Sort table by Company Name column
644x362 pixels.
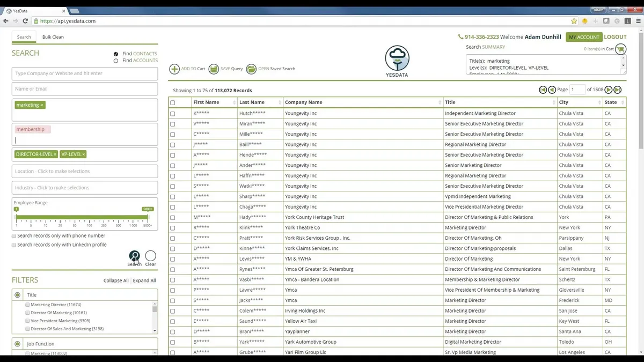coord(363,102)
